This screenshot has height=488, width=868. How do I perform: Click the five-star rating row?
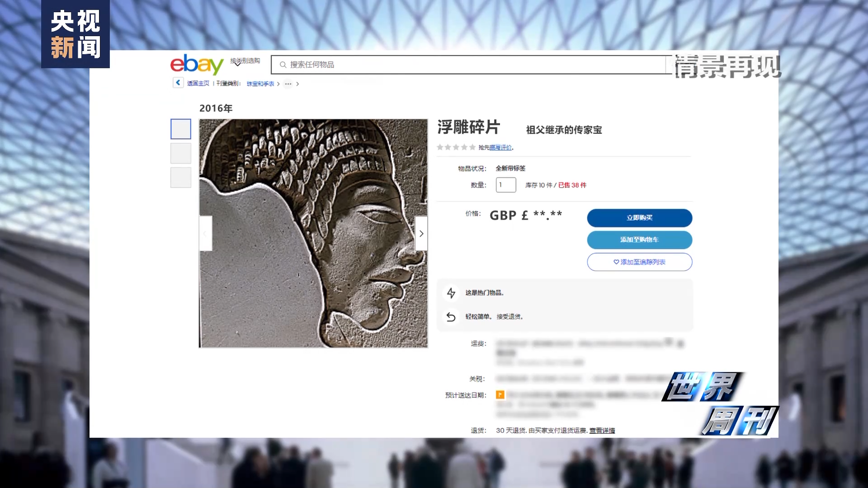point(456,147)
